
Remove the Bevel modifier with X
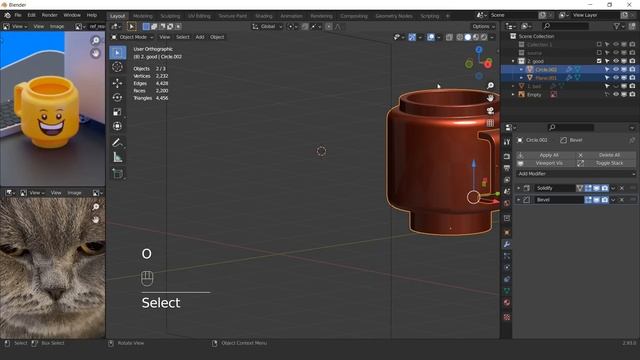[622, 200]
